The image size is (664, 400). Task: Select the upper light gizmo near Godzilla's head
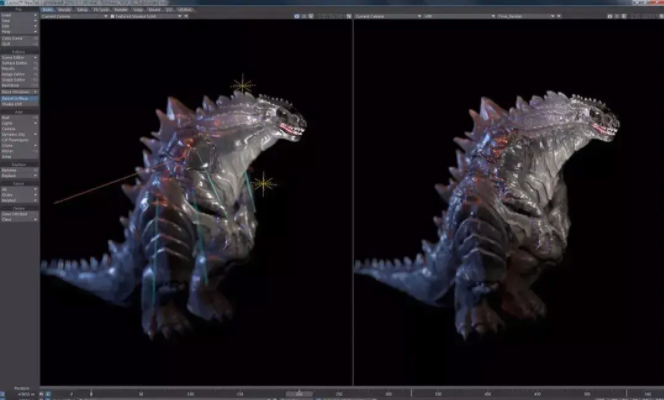[243, 85]
